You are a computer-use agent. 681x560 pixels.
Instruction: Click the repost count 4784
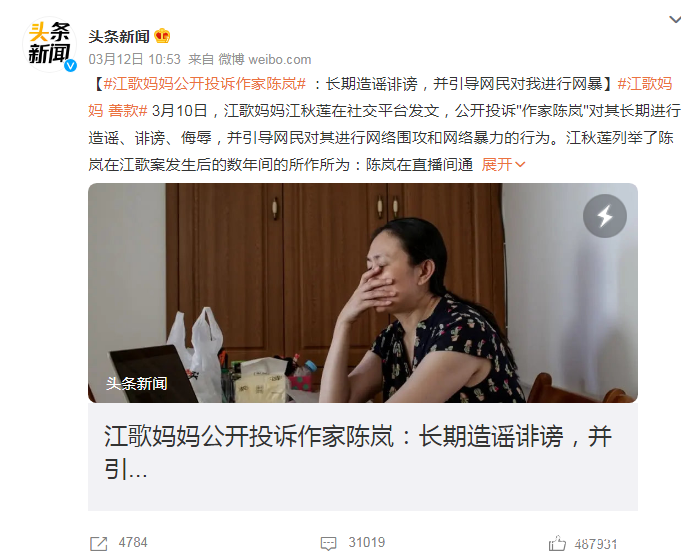[x=133, y=543]
